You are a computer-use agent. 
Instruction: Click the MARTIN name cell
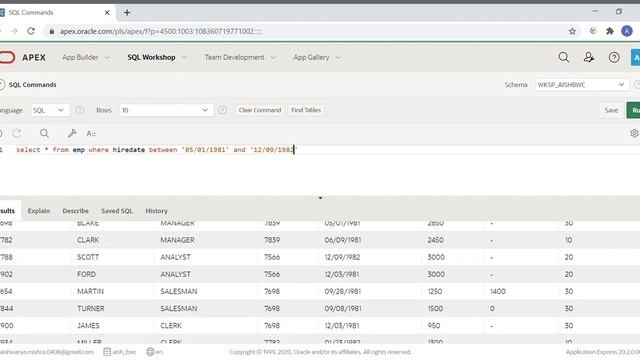tap(91, 291)
